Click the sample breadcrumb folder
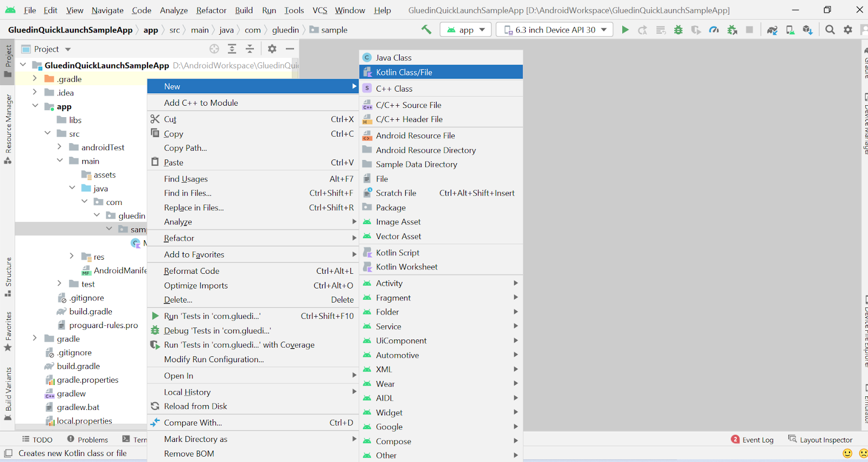Viewport: 868px width, 462px height. tap(329, 30)
